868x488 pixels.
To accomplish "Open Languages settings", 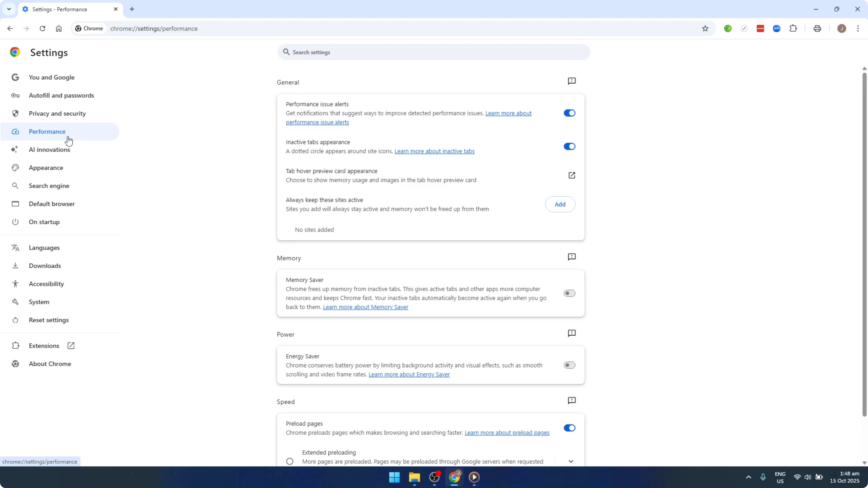I will click(60, 248).
